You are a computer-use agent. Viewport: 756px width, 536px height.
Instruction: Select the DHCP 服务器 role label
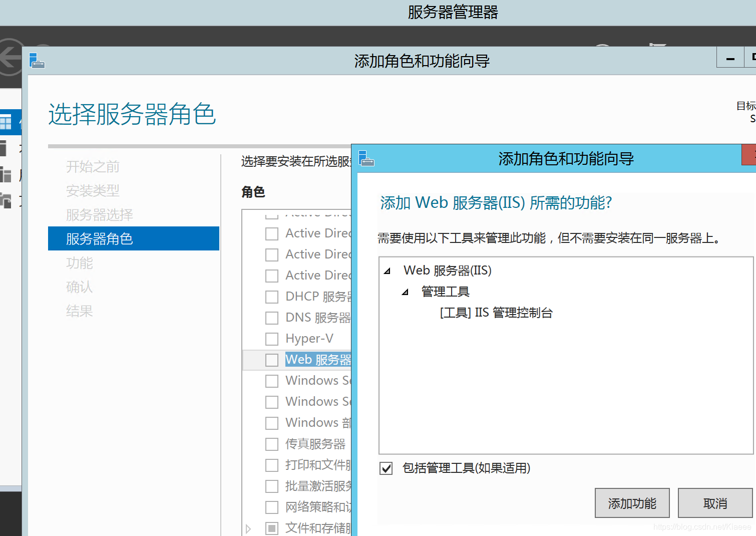318,297
